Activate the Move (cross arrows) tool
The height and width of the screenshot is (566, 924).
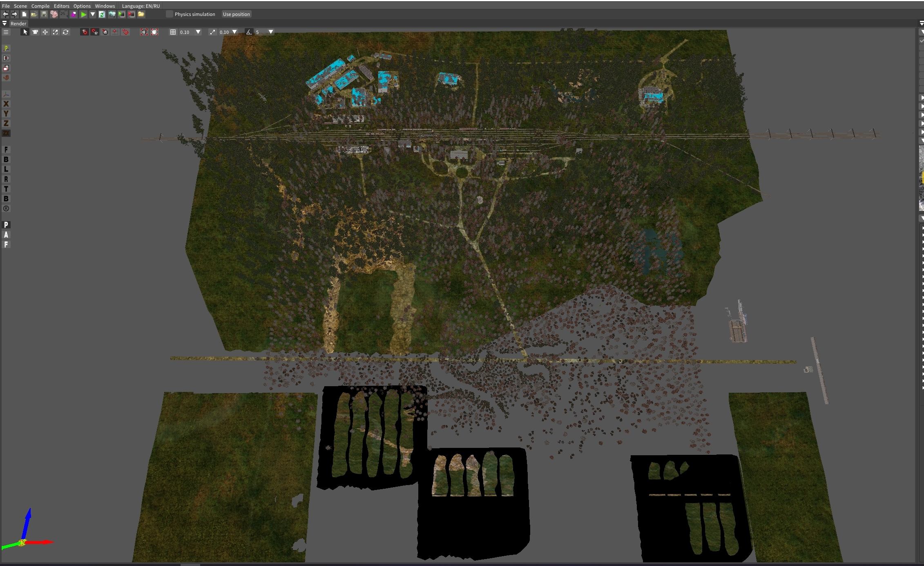45,32
